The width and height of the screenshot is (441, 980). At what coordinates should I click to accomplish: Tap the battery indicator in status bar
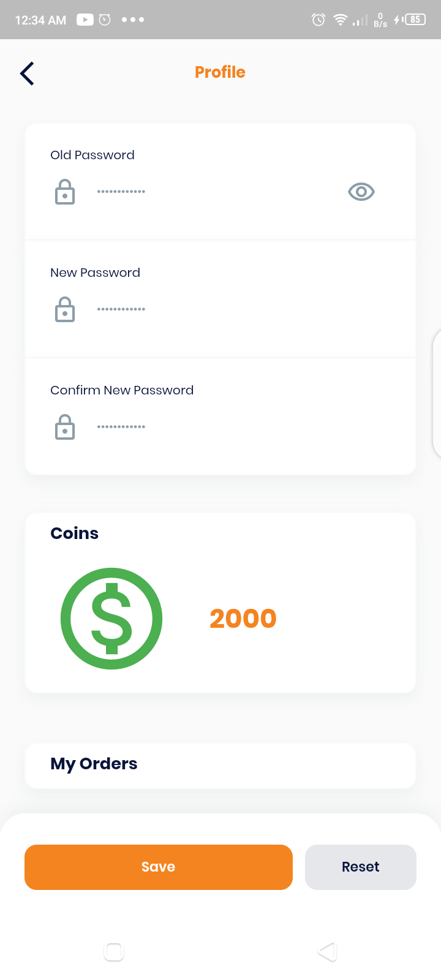(x=415, y=20)
